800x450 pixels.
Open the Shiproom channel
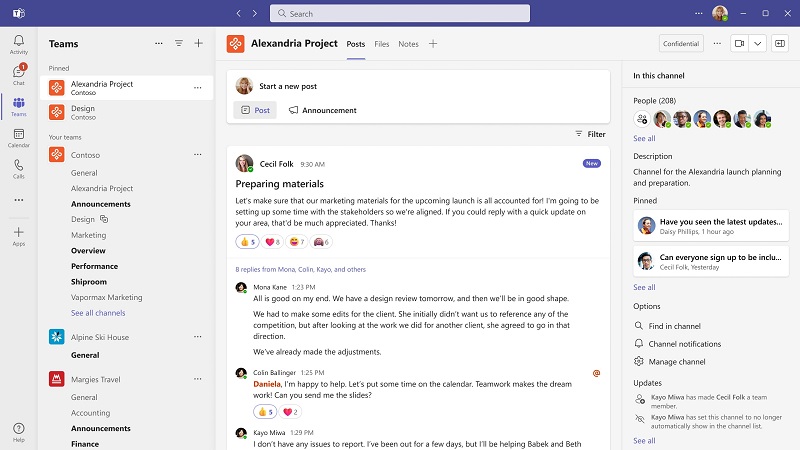pyautogui.click(x=89, y=282)
